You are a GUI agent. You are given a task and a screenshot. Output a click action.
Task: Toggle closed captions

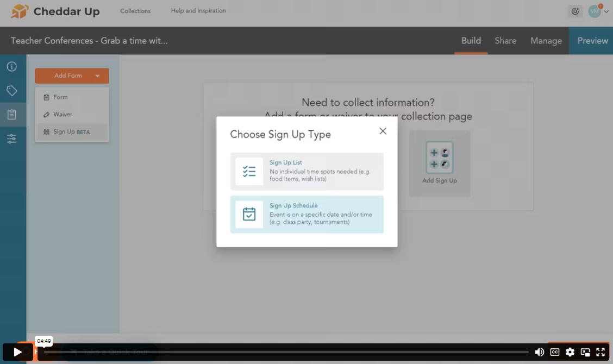click(554, 352)
